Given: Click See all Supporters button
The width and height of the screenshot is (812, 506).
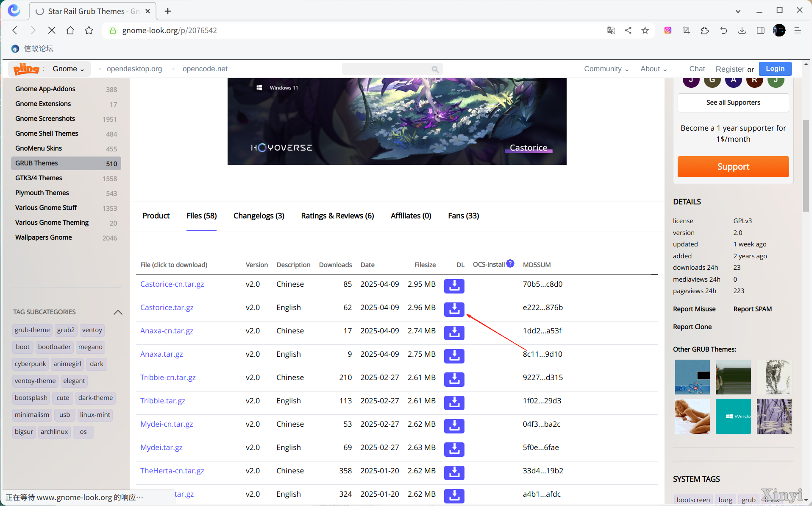Looking at the screenshot, I should click(x=733, y=103).
